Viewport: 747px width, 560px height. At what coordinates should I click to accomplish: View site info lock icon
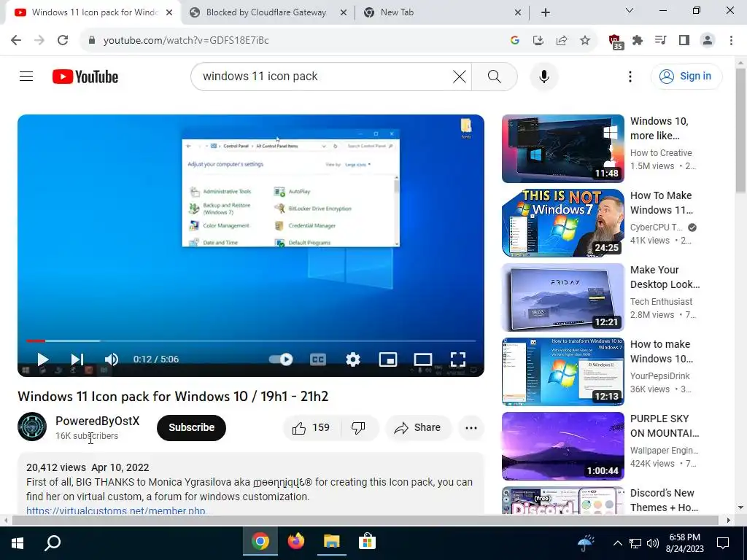[91, 40]
